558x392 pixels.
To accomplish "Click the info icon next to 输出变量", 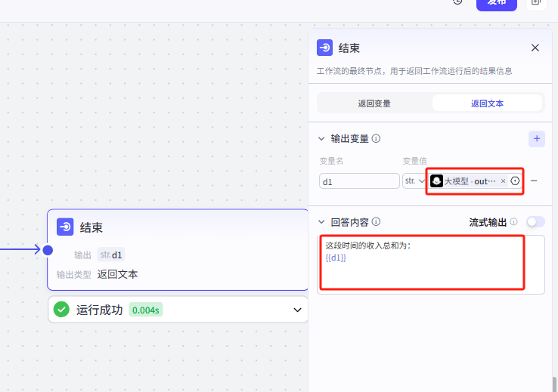I will click(x=376, y=139).
